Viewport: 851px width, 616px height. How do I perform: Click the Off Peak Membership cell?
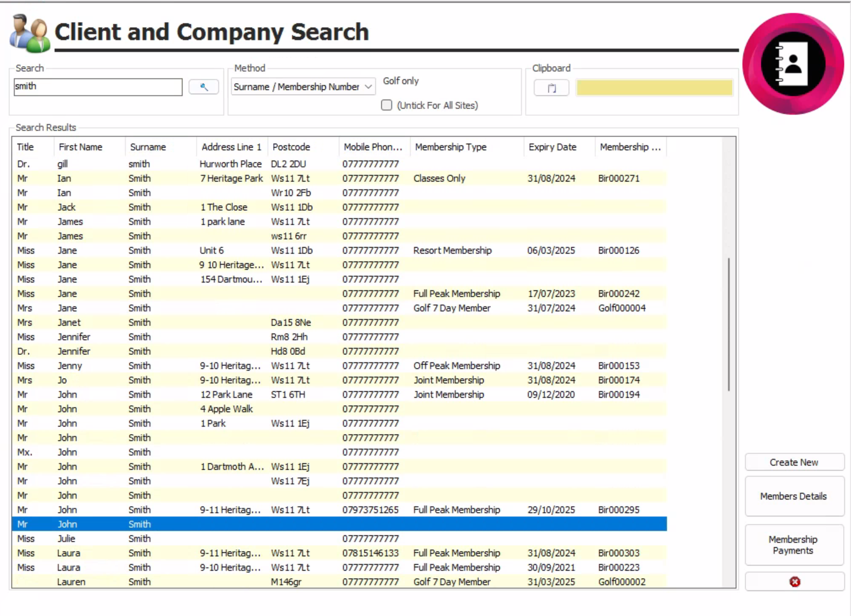[457, 366]
